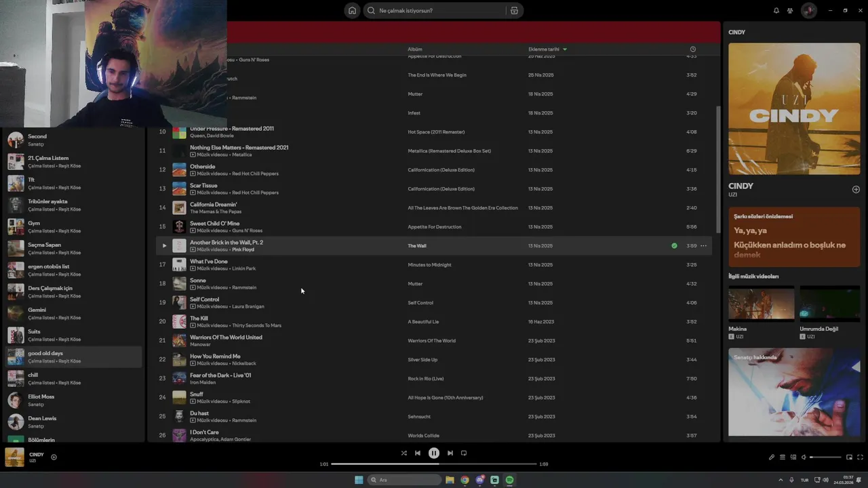
Task: Play Another Brick in the Wall, Pt. 2
Action: pyautogui.click(x=164, y=246)
